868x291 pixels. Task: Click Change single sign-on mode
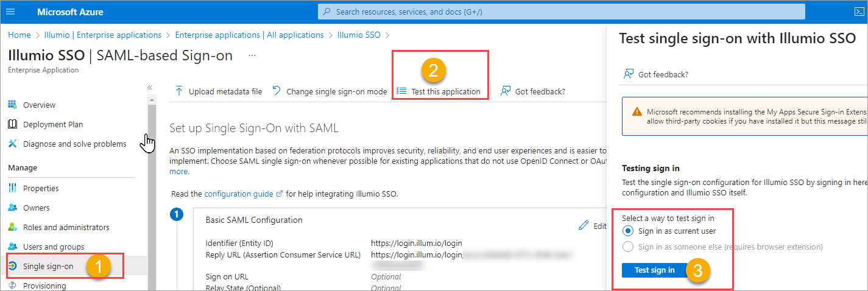330,91
